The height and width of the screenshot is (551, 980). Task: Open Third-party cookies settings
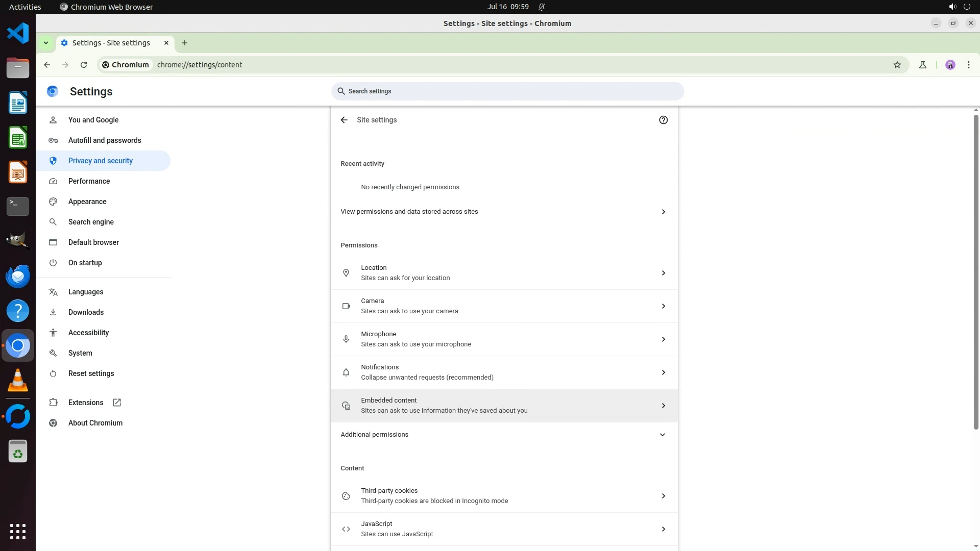pyautogui.click(x=504, y=496)
